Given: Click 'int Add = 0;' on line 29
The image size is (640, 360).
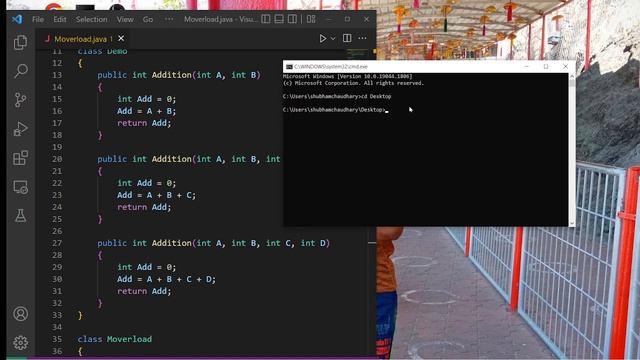Looking at the screenshot, I should 147,267.
